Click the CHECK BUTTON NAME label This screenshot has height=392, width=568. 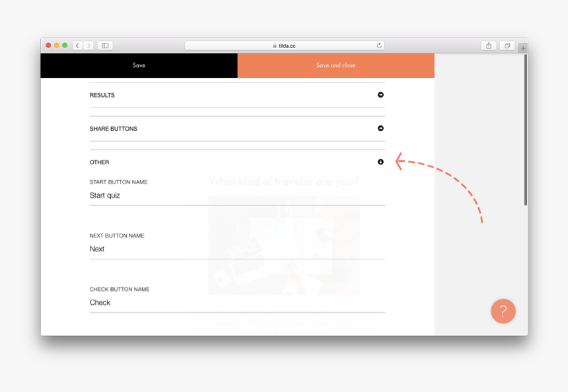(x=119, y=289)
